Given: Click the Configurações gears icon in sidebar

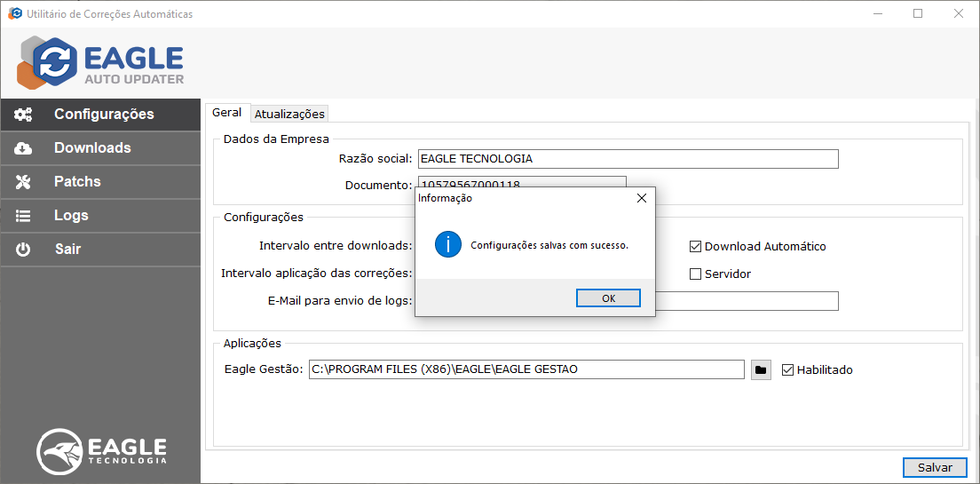Looking at the screenshot, I should tap(24, 115).
